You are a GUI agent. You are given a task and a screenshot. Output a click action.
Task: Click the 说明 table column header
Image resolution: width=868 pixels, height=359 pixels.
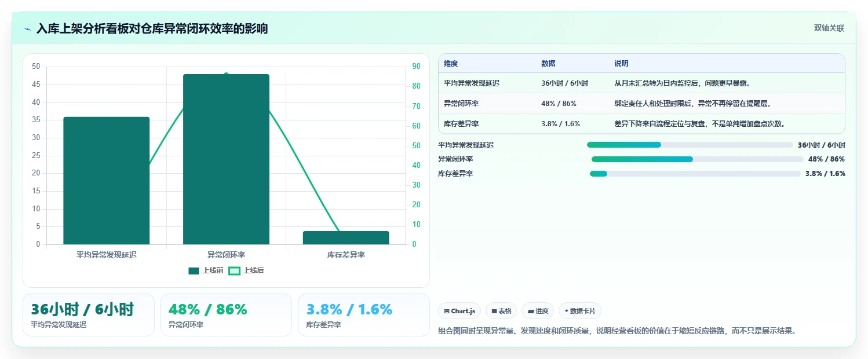click(621, 64)
